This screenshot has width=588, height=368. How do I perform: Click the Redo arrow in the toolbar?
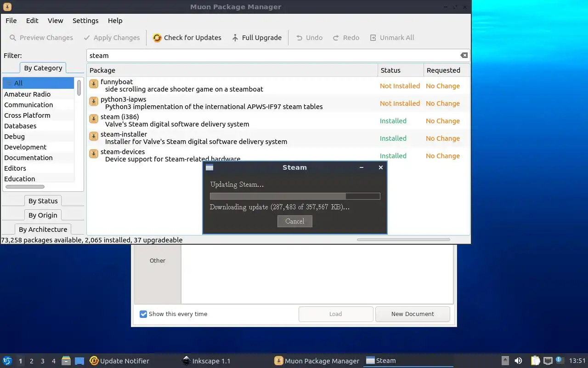(336, 38)
